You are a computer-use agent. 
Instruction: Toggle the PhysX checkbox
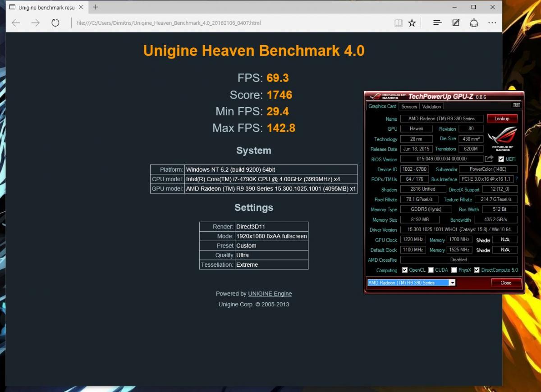click(x=454, y=270)
